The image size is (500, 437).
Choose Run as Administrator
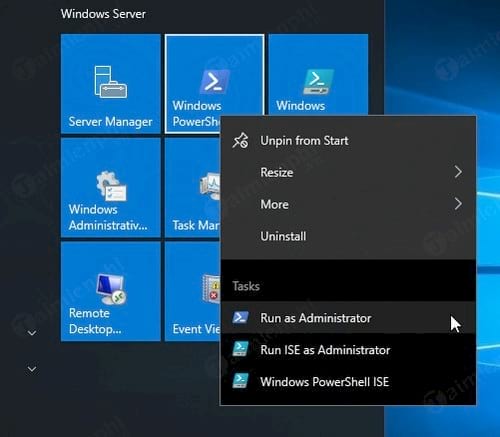pos(348,318)
